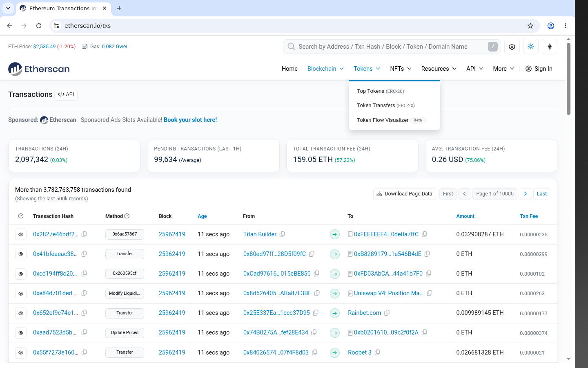588x368 pixels.
Task: Bookmark this page with the star icon
Action: pos(530,26)
